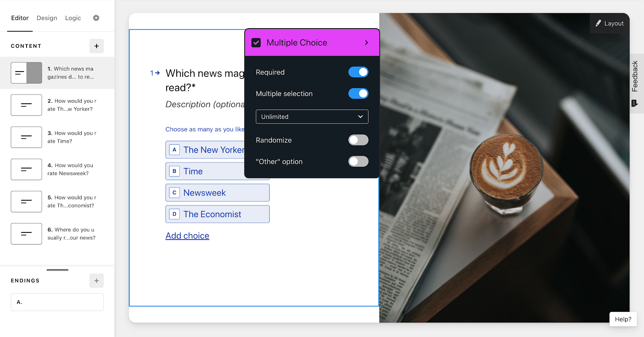644x337 pixels.
Task: Click question 1 arrow number marker
Action: click(155, 73)
